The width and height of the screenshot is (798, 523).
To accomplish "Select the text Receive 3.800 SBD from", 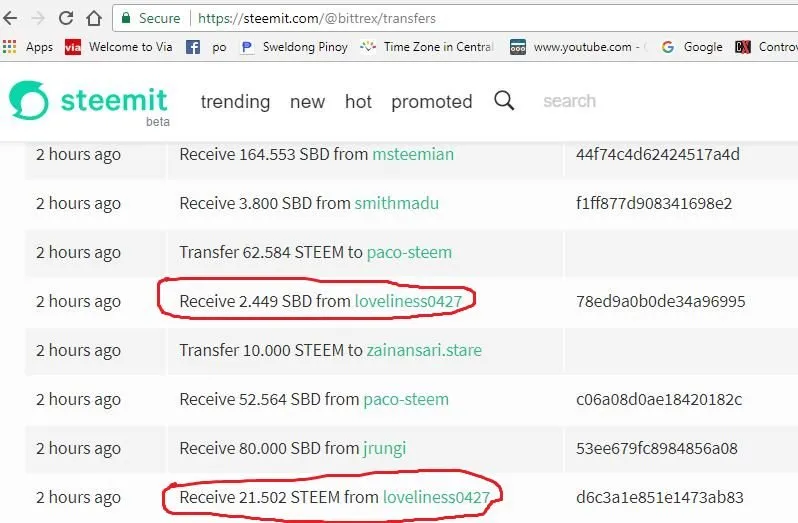I will point(265,204).
